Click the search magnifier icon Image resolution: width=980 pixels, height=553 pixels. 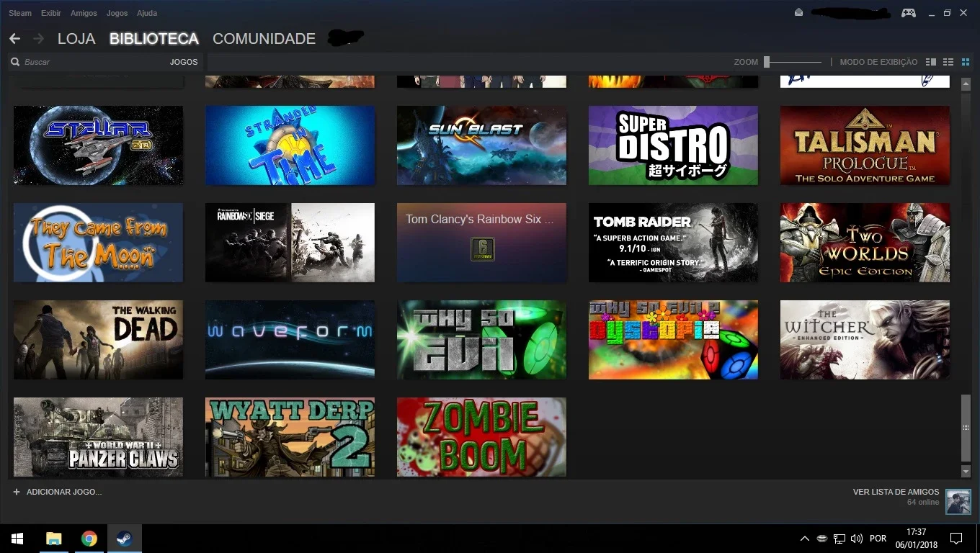coord(15,62)
